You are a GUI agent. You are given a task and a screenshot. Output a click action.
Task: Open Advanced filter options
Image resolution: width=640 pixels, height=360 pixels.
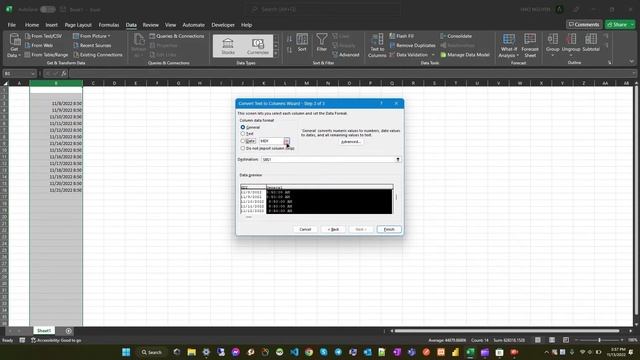pyautogui.click(x=346, y=55)
